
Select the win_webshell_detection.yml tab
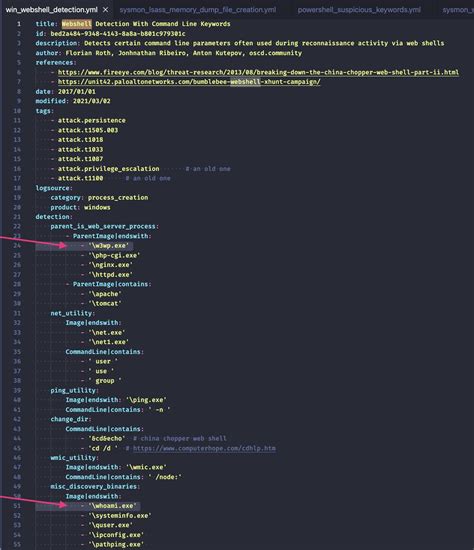click(x=51, y=10)
